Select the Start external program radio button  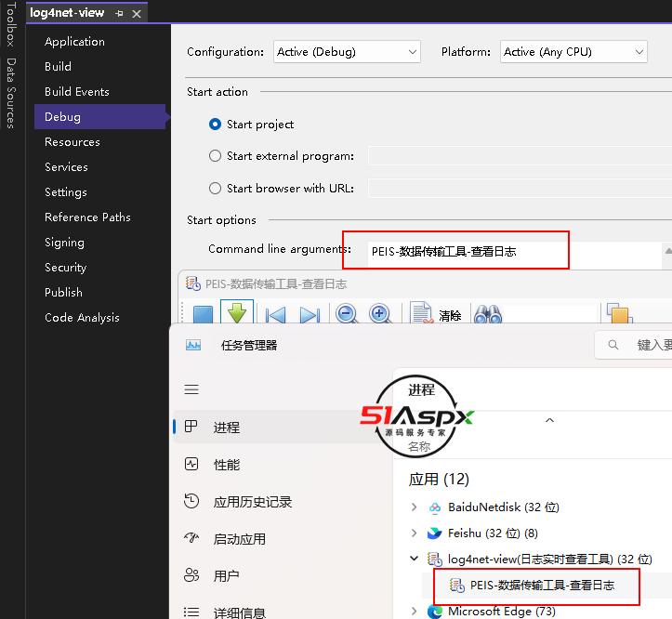pyautogui.click(x=215, y=155)
